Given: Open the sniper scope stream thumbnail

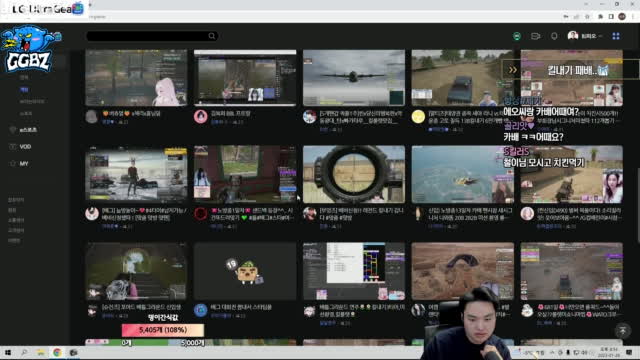Looking at the screenshot, I should click(354, 174).
